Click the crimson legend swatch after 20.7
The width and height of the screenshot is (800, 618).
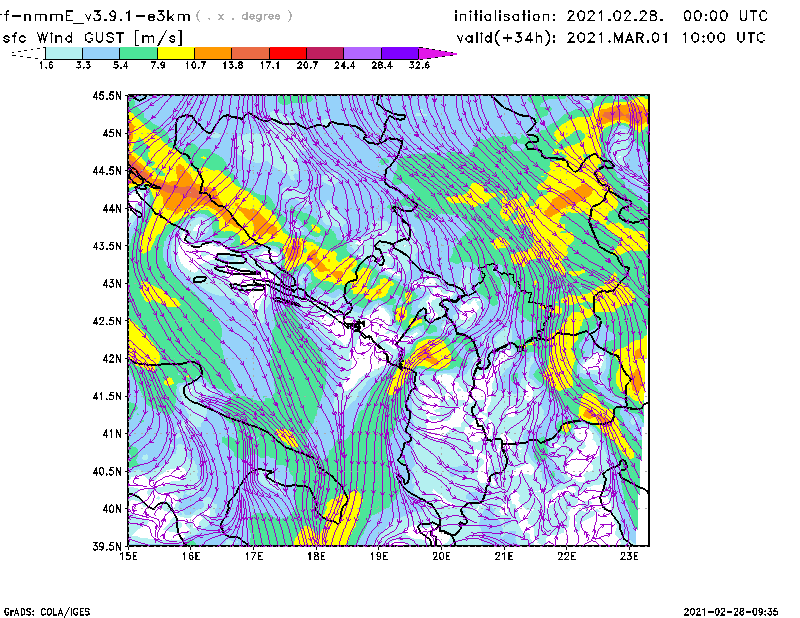coord(325,53)
